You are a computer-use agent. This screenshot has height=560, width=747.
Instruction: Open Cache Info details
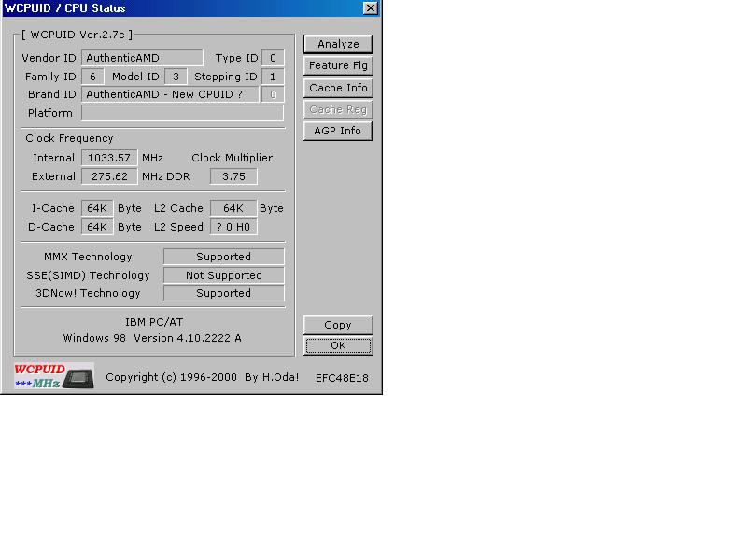[x=338, y=88]
